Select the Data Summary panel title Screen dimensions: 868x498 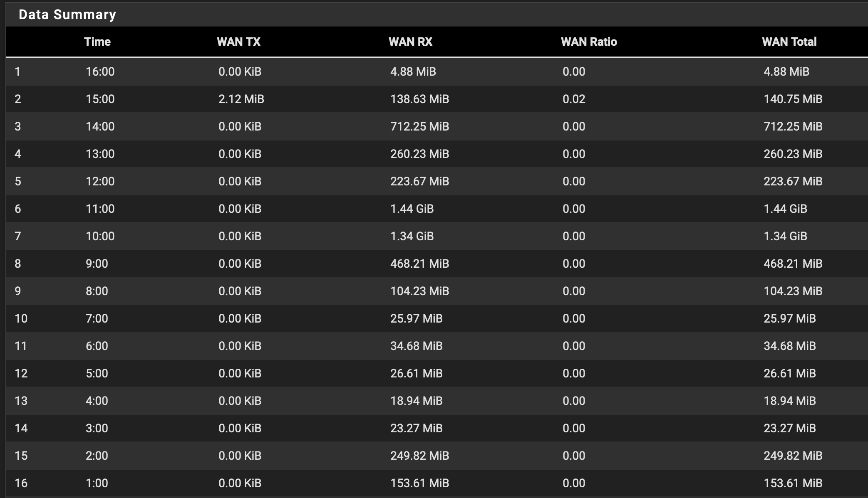tap(67, 15)
